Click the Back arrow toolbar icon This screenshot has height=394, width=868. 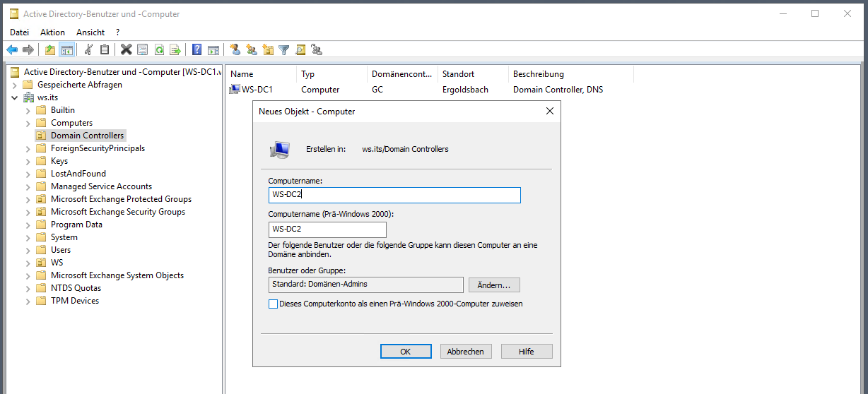(12, 49)
